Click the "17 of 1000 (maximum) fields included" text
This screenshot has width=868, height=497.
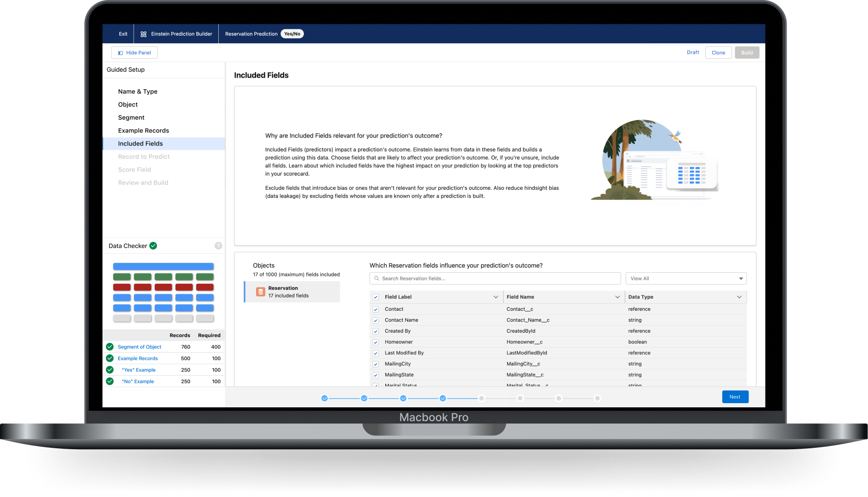297,274
